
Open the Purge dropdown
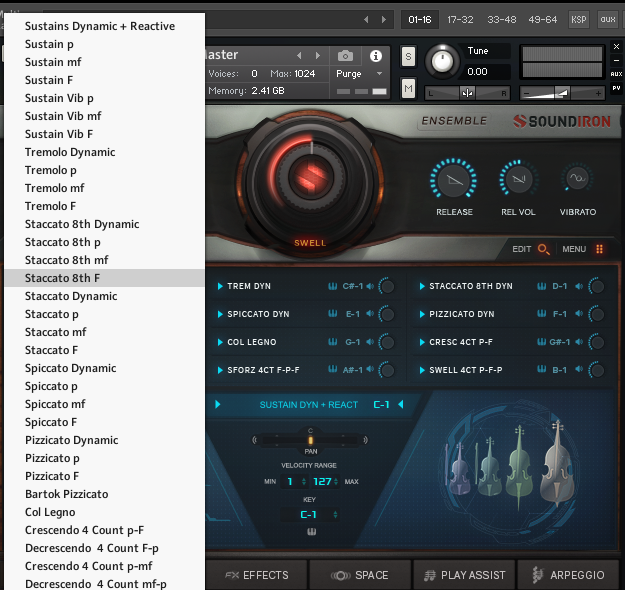click(359, 74)
